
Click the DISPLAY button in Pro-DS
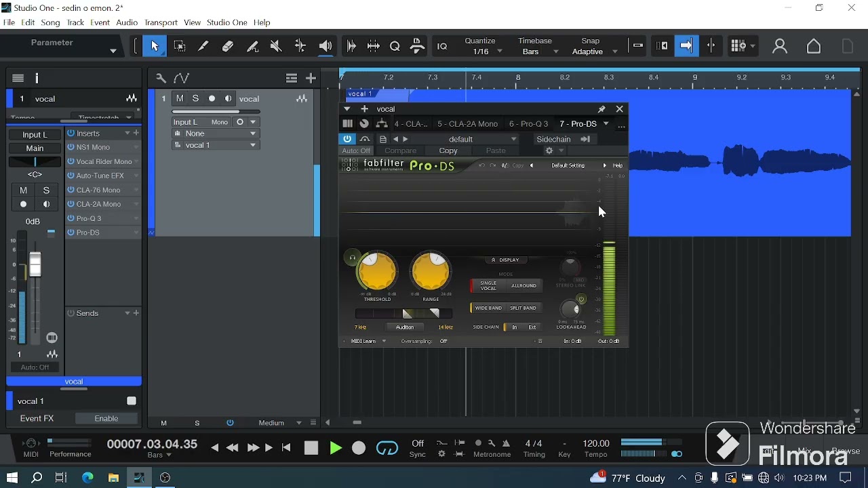pos(506,260)
